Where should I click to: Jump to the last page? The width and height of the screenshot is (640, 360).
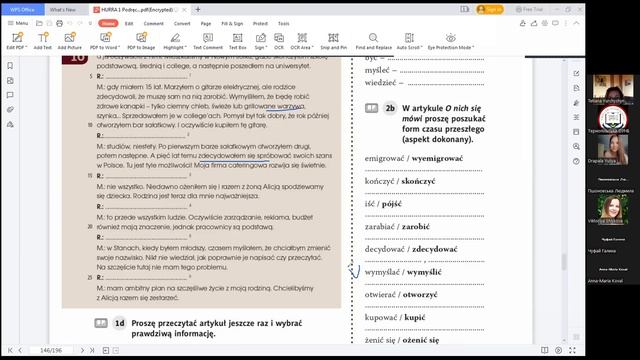click(x=92, y=350)
